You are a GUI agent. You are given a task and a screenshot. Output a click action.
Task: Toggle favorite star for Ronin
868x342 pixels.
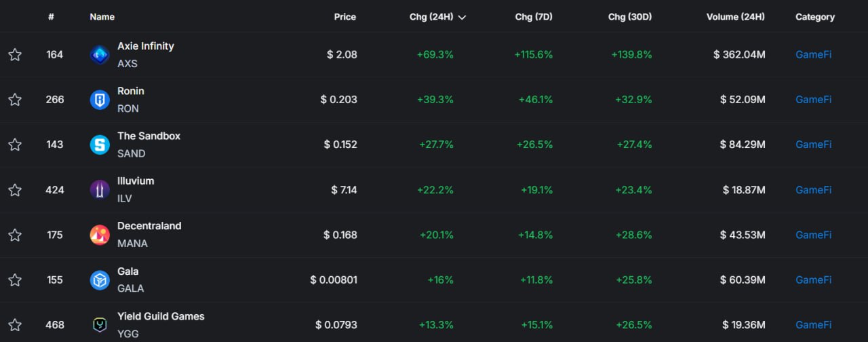click(x=15, y=100)
